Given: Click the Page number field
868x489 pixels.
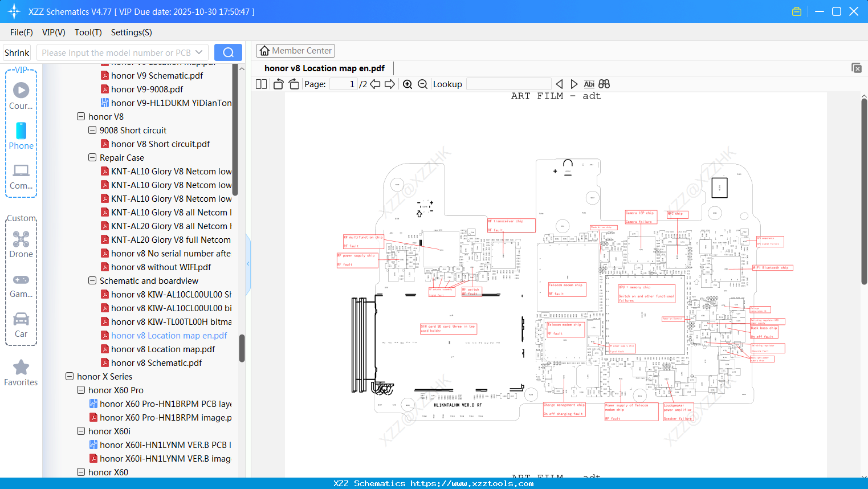Looking at the screenshot, I should pos(344,84).
